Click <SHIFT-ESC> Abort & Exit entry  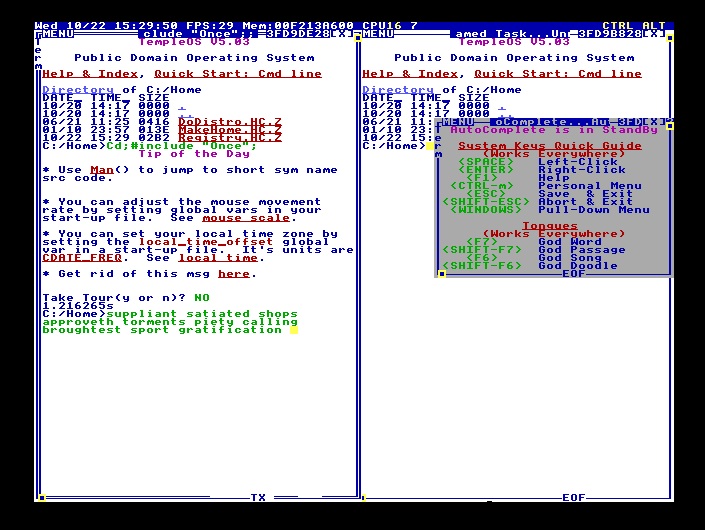click(538, 202)
